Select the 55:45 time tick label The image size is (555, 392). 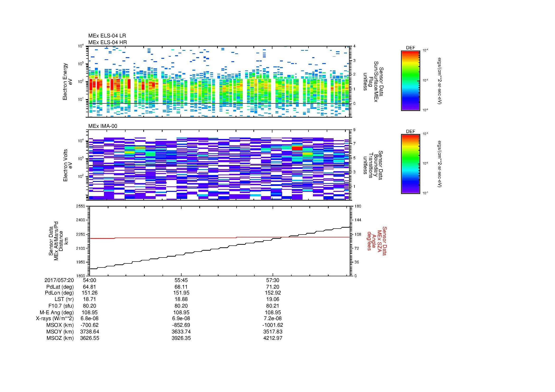pyautogui.click(x=181, y=280)
